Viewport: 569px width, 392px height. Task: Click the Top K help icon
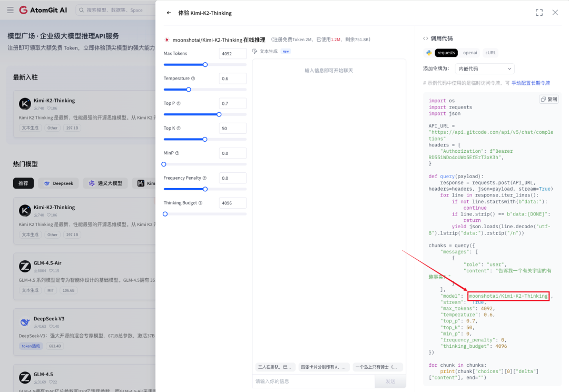[179, 128]
